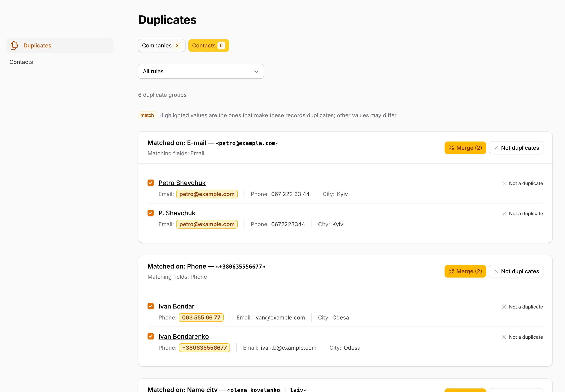The width and height of the screenshot is (565, 392).
Task: Click highlighted phone +380635556677 in Bondarenko row
Action: [x=204, y=348]
